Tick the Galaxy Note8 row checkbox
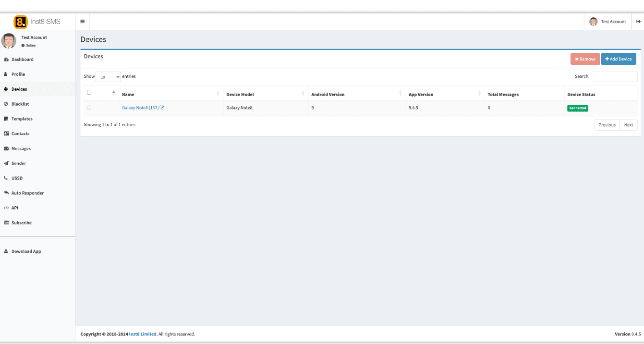Screen dimensions: 644x344 89,107
